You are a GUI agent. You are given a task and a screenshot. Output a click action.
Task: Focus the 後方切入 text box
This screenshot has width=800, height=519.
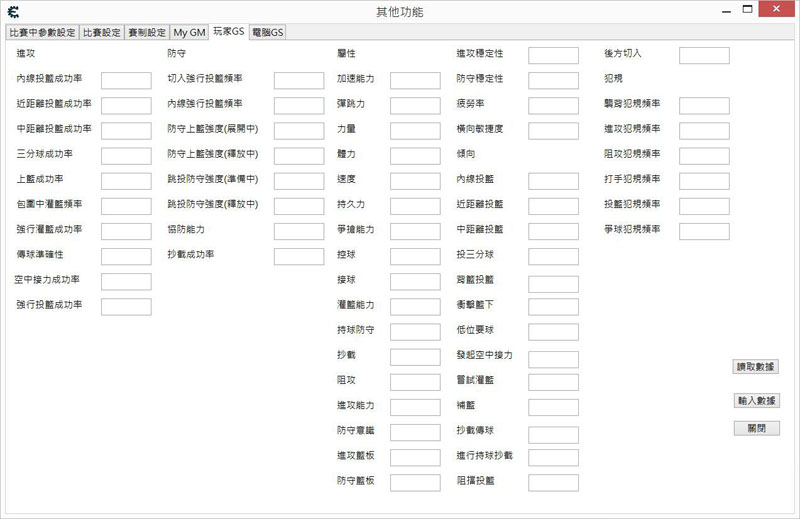704,55
